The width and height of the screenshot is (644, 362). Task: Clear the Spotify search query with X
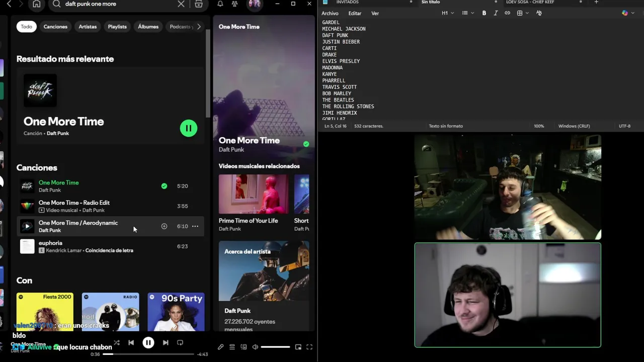(181, 4)
